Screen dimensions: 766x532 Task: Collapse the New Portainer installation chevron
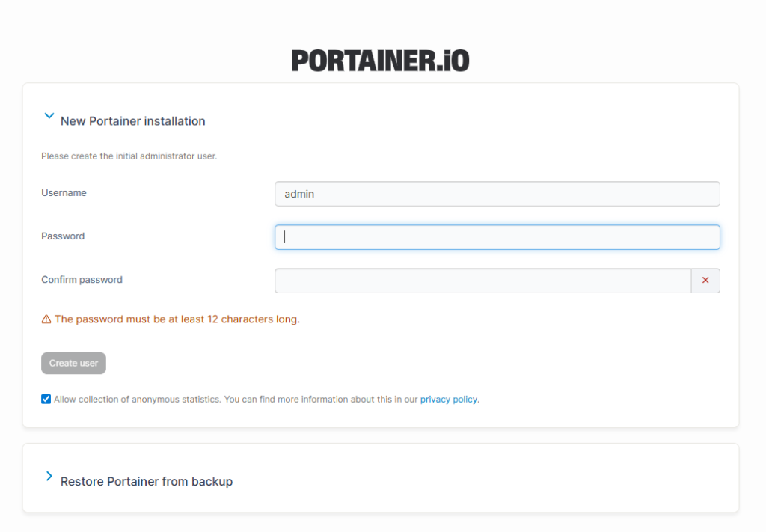point(49,117)
